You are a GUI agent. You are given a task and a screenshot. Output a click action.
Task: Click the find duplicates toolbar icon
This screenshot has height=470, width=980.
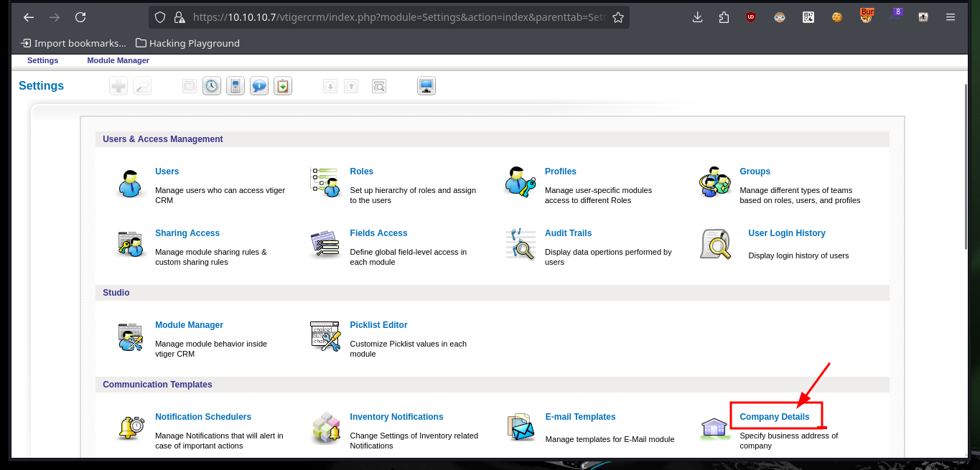click(379, 86)
